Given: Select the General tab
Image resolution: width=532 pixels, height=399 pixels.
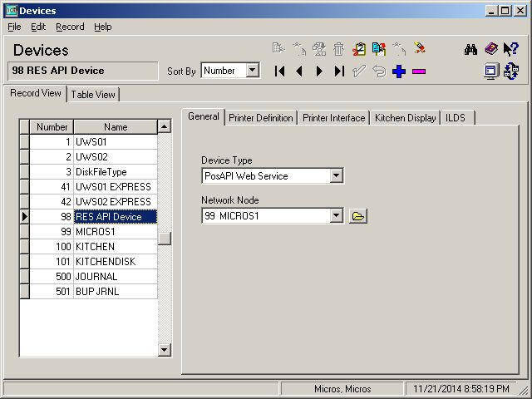Looking at the screenshot, I should 203,116.
